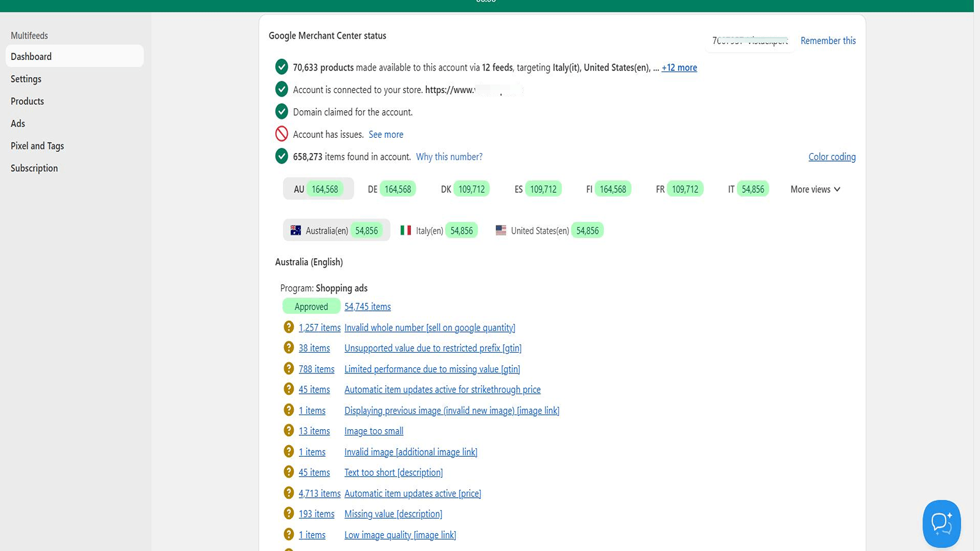
Task: Open Missing value description link
Action: coord(393,514)
